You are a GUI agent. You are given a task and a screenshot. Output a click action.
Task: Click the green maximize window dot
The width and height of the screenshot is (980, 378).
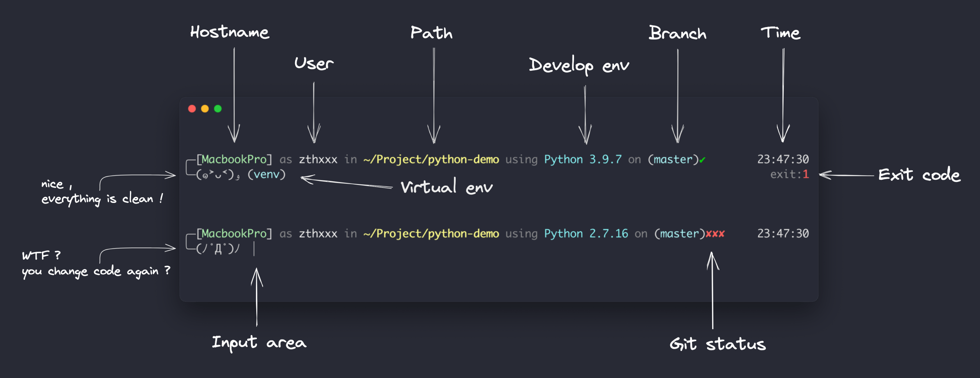(x=218, y=109)
